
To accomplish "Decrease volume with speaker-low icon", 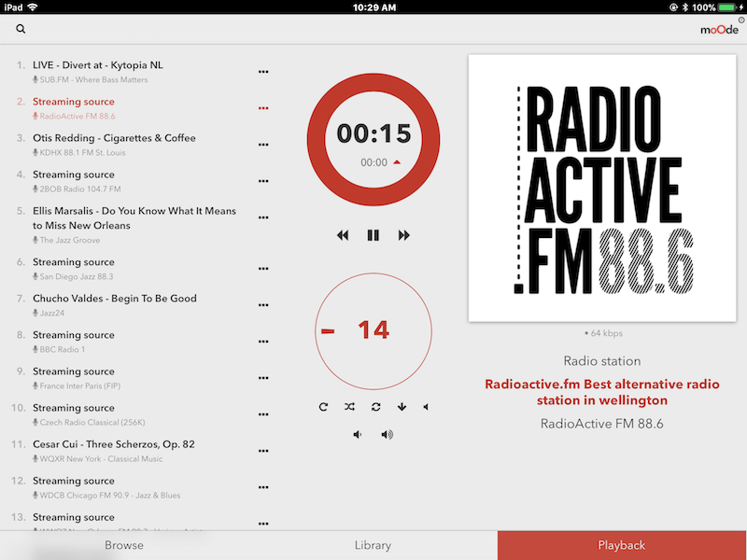I will coord(358,434).
